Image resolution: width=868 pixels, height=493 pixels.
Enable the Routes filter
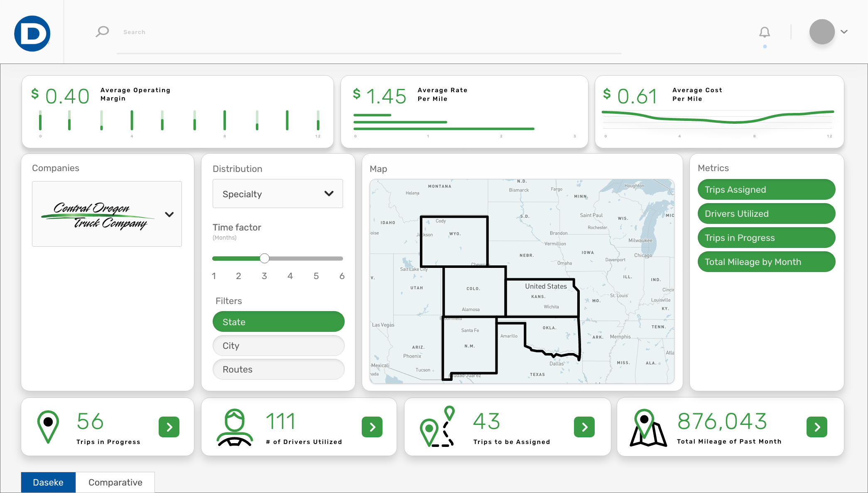click(x=278, y=369)
